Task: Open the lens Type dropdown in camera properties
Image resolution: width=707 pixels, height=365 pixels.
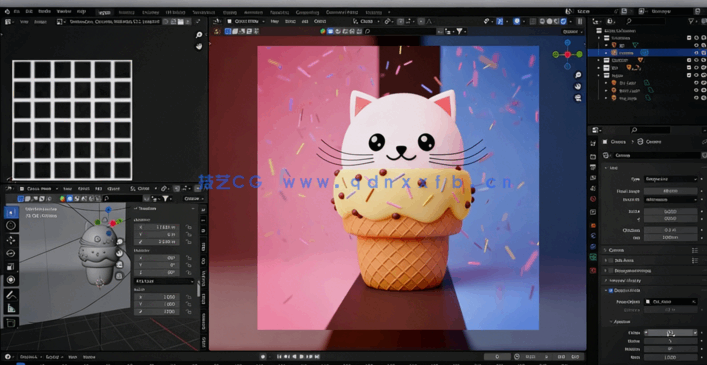Action: (x=670, y=179)
